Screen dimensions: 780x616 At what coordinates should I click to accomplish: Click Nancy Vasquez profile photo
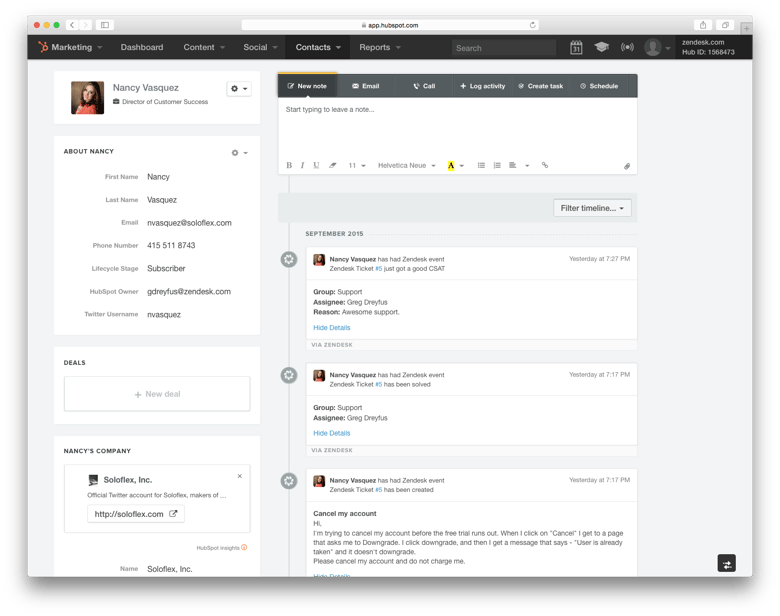(88, 98)
